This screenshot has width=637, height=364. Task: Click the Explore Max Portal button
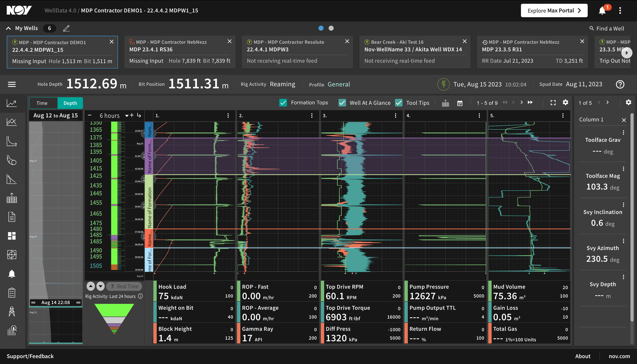coord(554,11)
